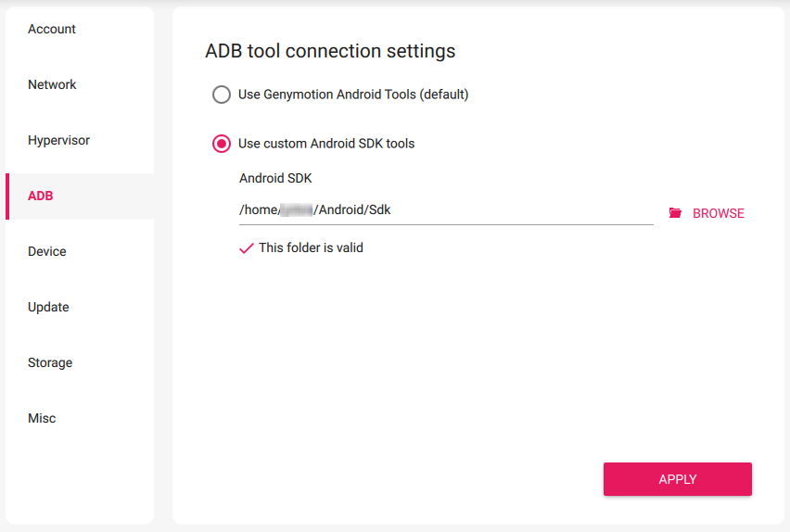This screenshot has height=532, width=790.
Task: Switch to the Network tab
Action: point(52,85)
